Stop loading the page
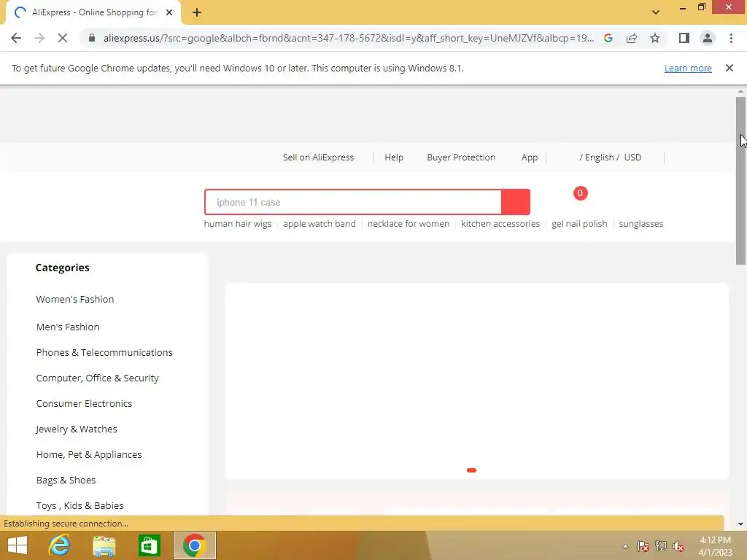This screenshot has height=560, width=747. pos(63,38)
